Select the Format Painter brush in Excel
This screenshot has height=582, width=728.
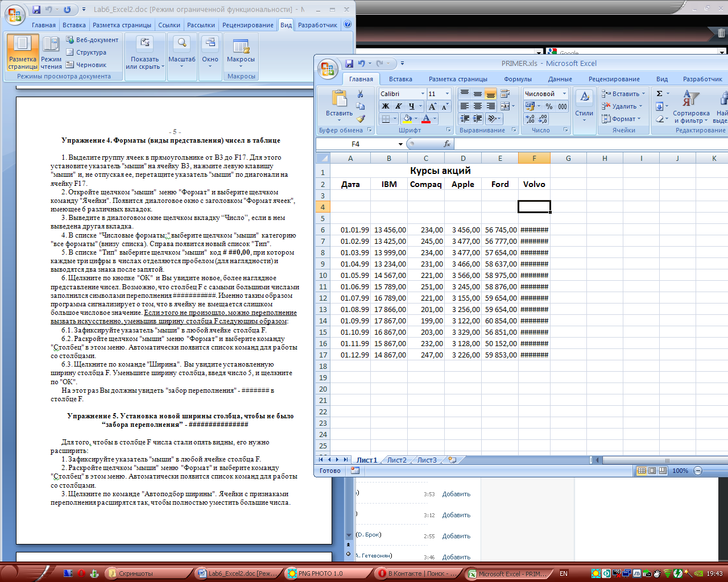tap(360, 118)
